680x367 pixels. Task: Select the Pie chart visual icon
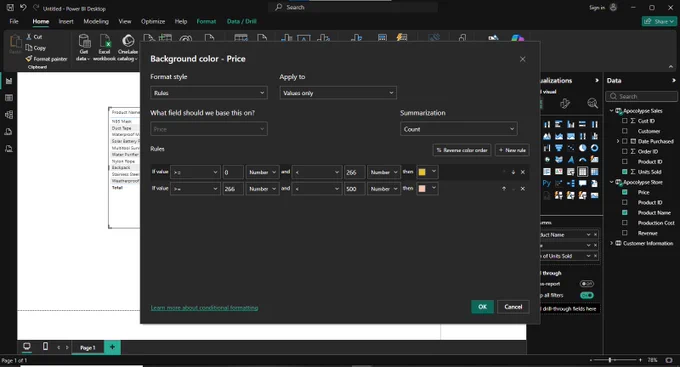(x=582, y=148)
